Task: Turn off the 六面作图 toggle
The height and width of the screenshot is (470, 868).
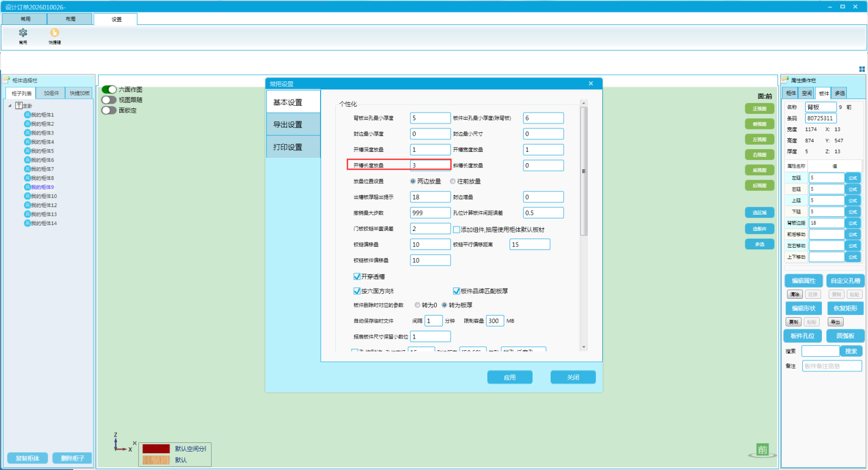Action: [x=109, y=89]
